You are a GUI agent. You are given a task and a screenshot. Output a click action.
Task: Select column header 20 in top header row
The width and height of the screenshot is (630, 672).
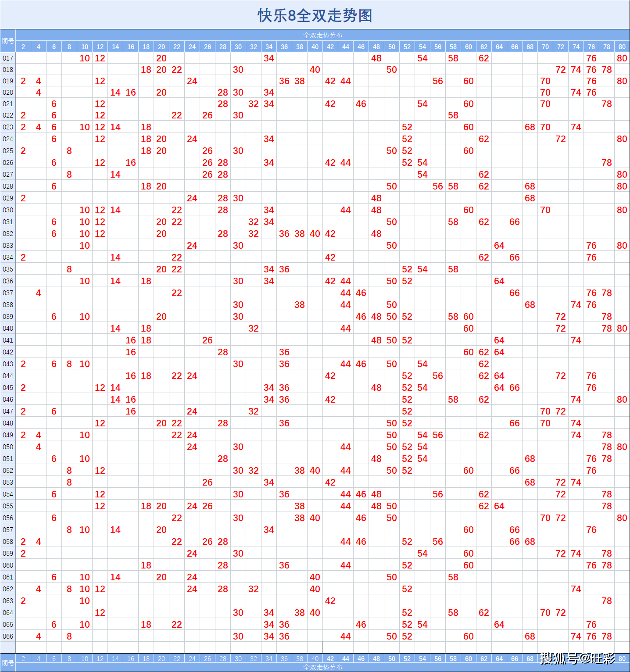coord(161,46)
